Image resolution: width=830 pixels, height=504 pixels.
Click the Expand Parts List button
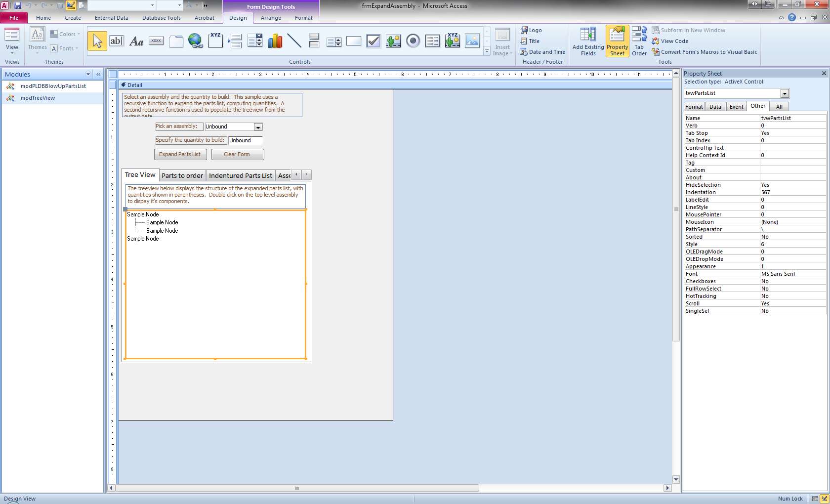[x=180, y=155]
